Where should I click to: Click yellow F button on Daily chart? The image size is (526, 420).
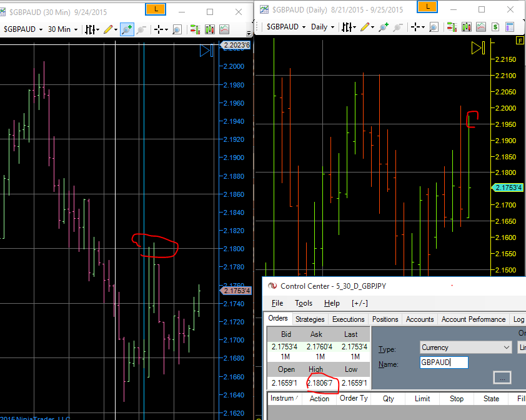coord(520,41)
